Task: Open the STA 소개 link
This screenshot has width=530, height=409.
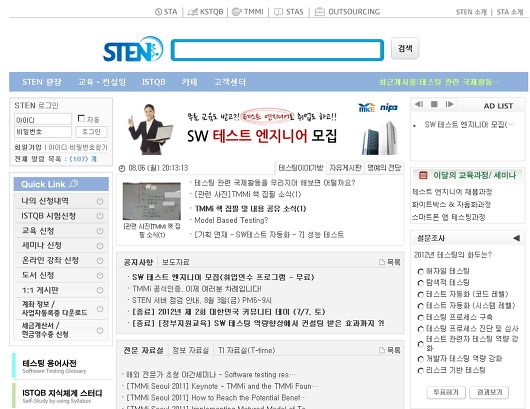Action: point(510,12)
